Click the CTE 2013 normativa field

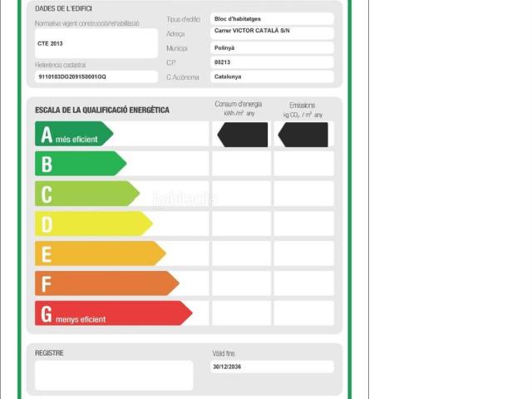click(96, 43)
